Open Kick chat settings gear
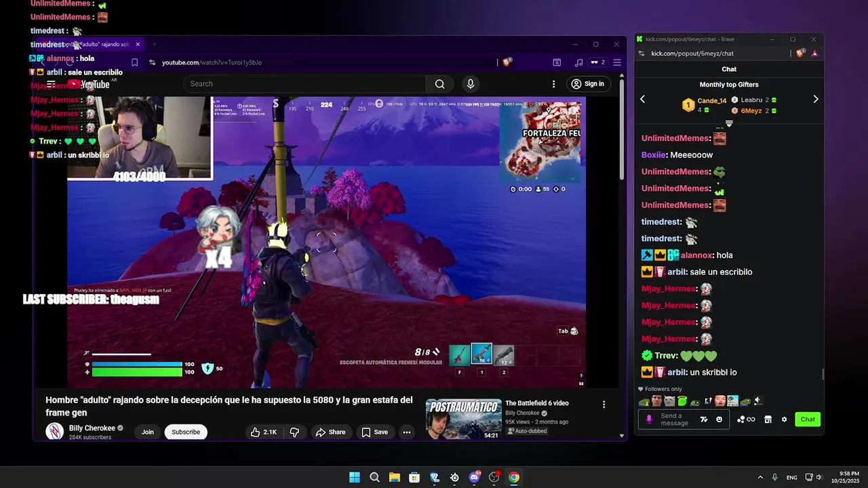868x488 pixels. 785,420
